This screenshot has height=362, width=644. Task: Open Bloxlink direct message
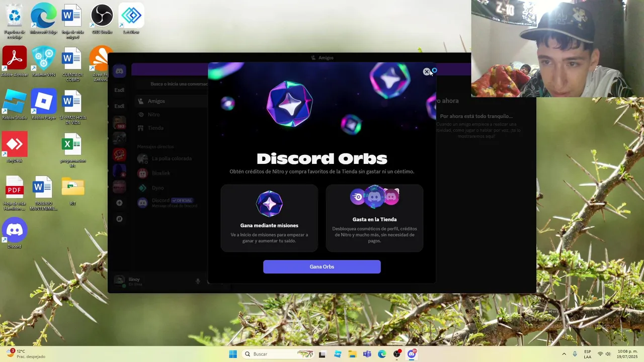(171, 173)
